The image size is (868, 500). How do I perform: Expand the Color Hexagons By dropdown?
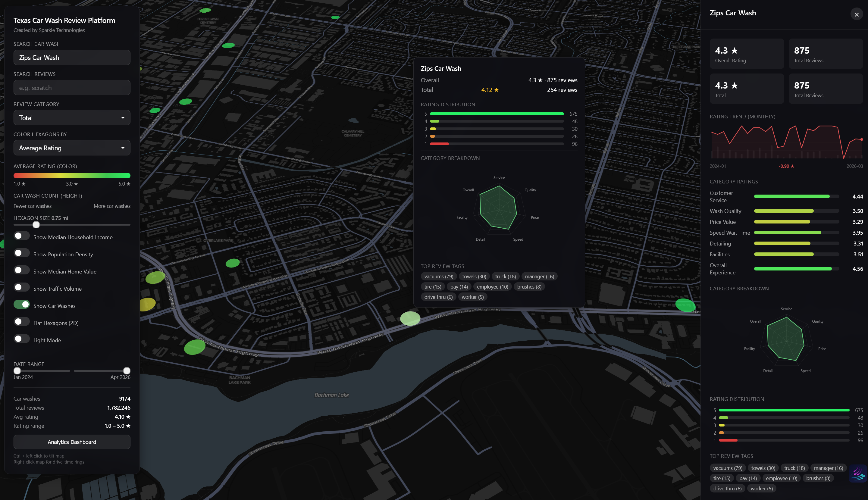coord(72,148)
